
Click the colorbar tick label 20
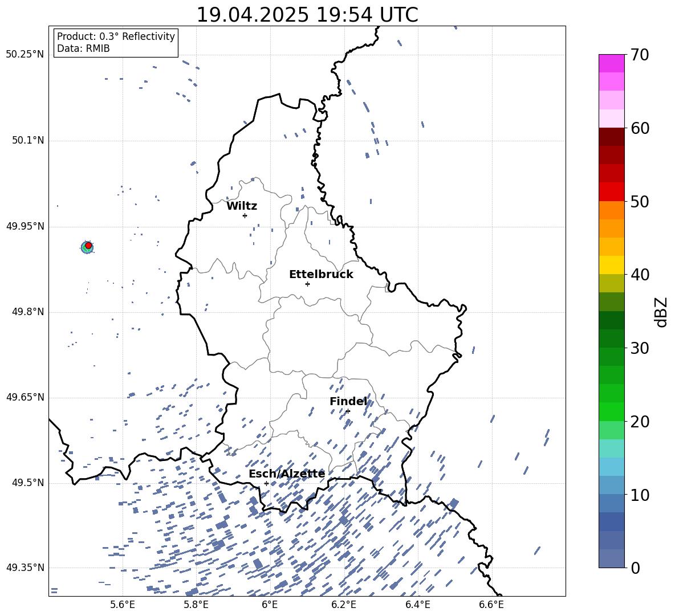point(640,421)
